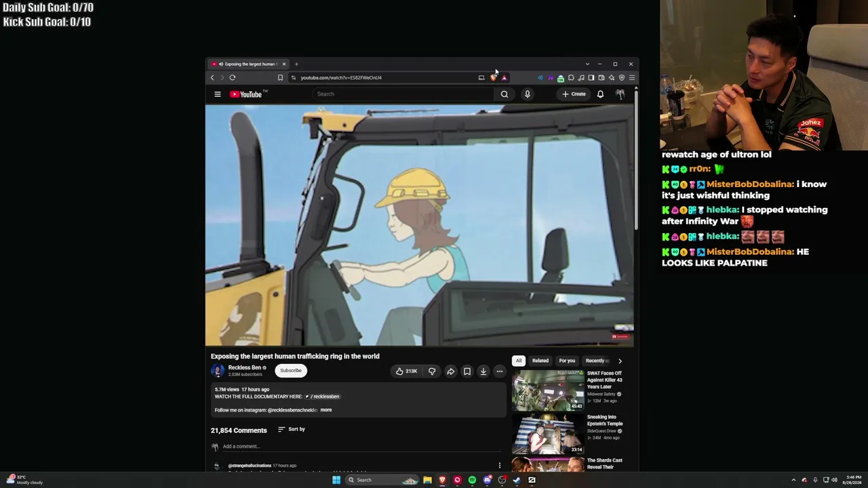Bookmark this page from the address bar
This screenshot has height=488, width=868.
280,77
